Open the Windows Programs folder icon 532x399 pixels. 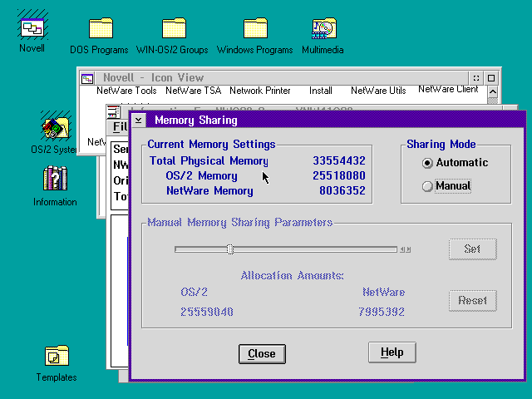pos(255,27)
